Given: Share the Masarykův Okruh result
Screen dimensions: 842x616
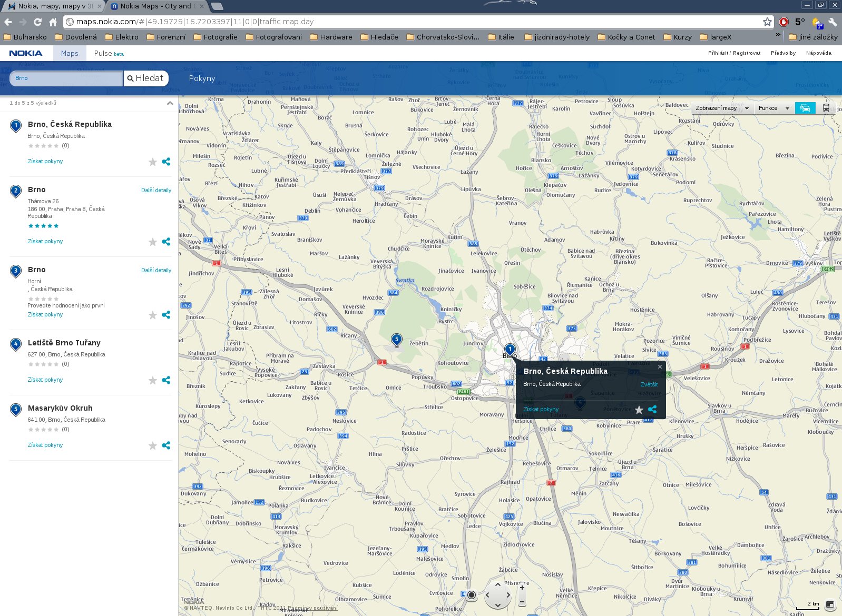Looking at the screenshot, I should tap(166, 445).
